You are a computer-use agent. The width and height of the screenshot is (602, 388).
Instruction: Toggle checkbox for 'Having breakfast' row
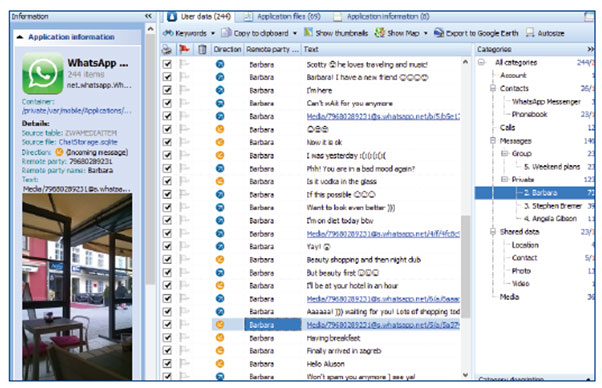coord(167,338)
